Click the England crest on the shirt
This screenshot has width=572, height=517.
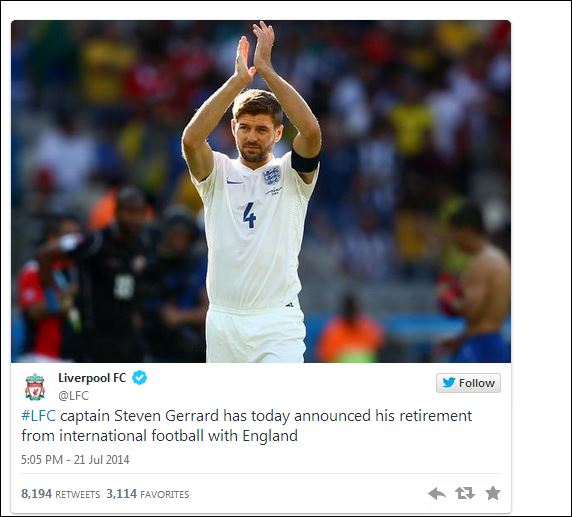(x=272, y=175)
